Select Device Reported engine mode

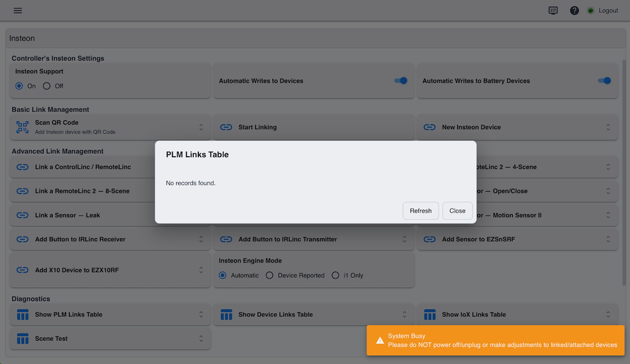(270, 275)
